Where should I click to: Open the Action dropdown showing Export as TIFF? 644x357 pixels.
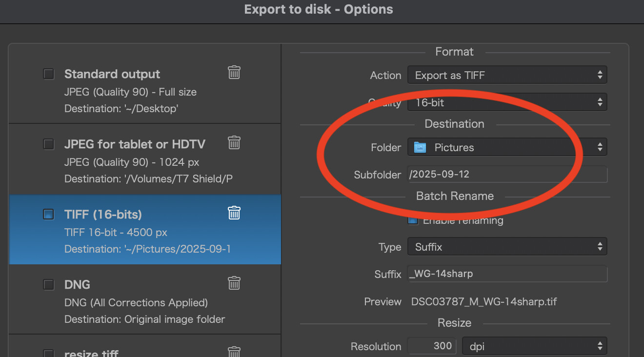[507, 76]
